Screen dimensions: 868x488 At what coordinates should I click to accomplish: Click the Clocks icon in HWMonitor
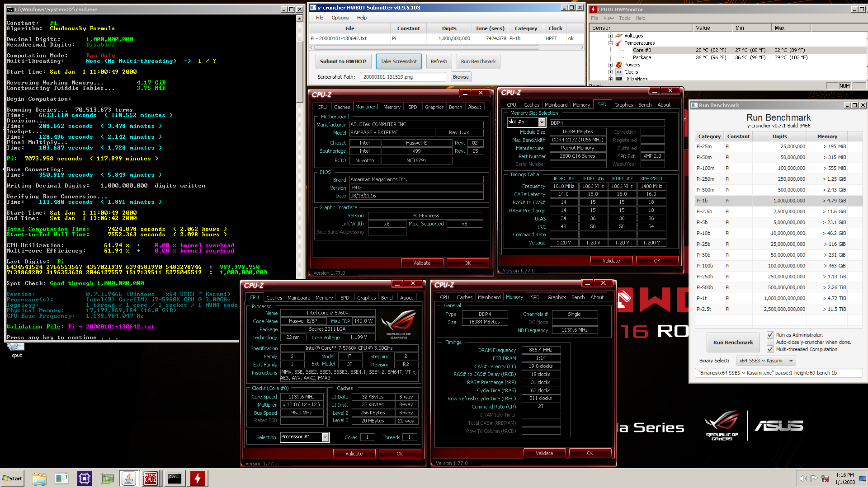click(x=618, y=72)
